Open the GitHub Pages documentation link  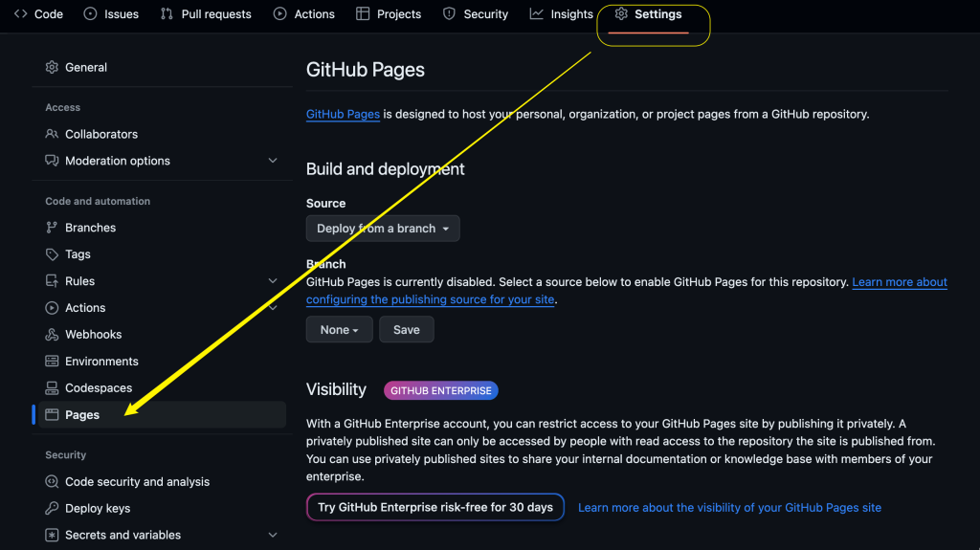coord(343,115)
